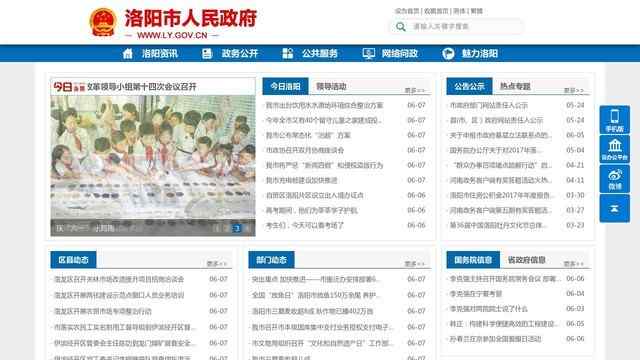Open article 高考期间，他们为莘莘学子护航

click(311, 210)
